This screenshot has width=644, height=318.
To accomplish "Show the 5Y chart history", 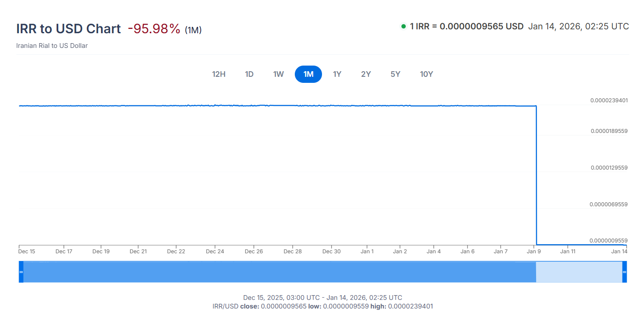I will 395,74.
